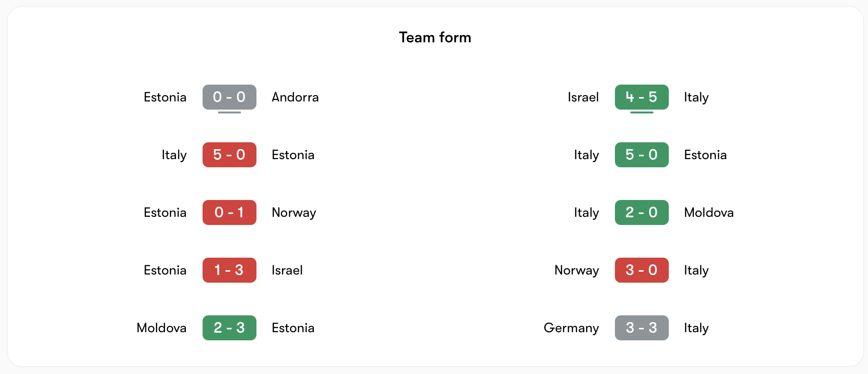
Task: Select Moldova in the 2 - 3 match
Action: pos(162,328)
